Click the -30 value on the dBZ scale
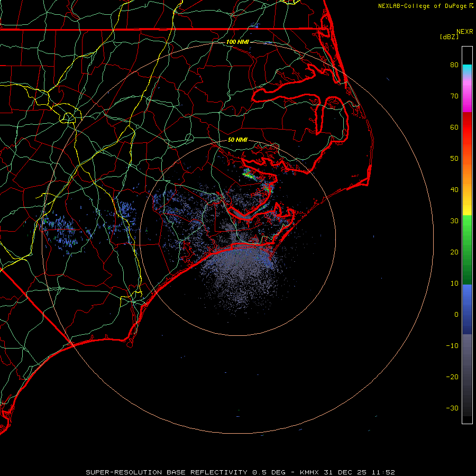476x476 pixels. (452, 408)
